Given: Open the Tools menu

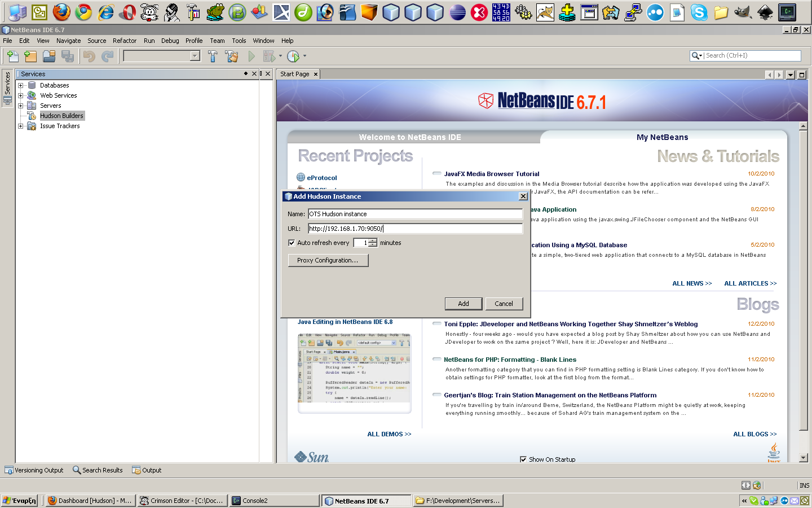Looking at the screenshot, I should (239, 41).
